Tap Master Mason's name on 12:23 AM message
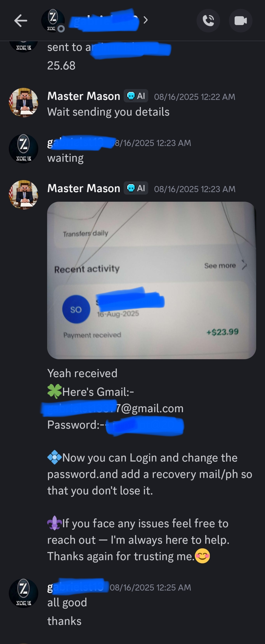The image size is (265, 644). pos(84,188)
